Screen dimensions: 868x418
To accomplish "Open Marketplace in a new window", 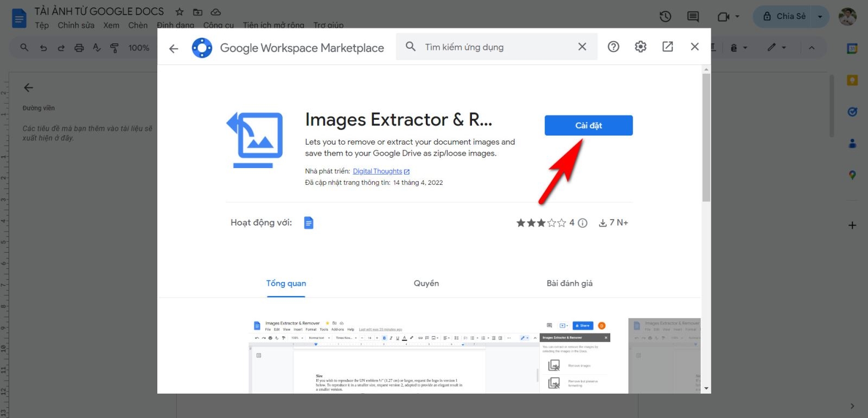I will click(668, 47).
